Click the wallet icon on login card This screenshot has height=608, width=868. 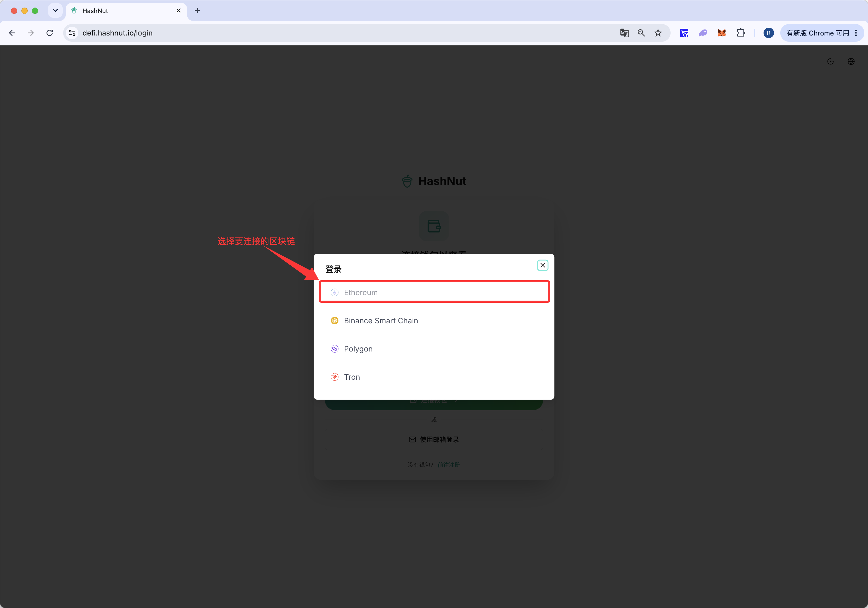pos(434,226)
